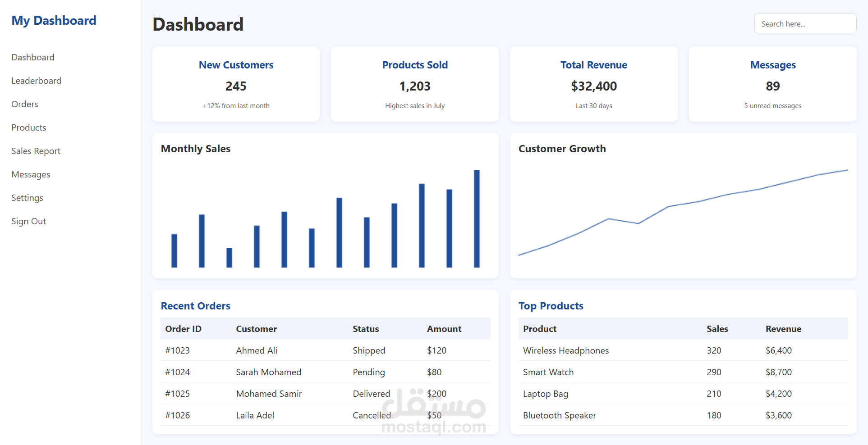Image resolution: width=868 pixels, height=445 pixels.
Task: Click the Recent Orders heading
Action: tap(196, 306)
